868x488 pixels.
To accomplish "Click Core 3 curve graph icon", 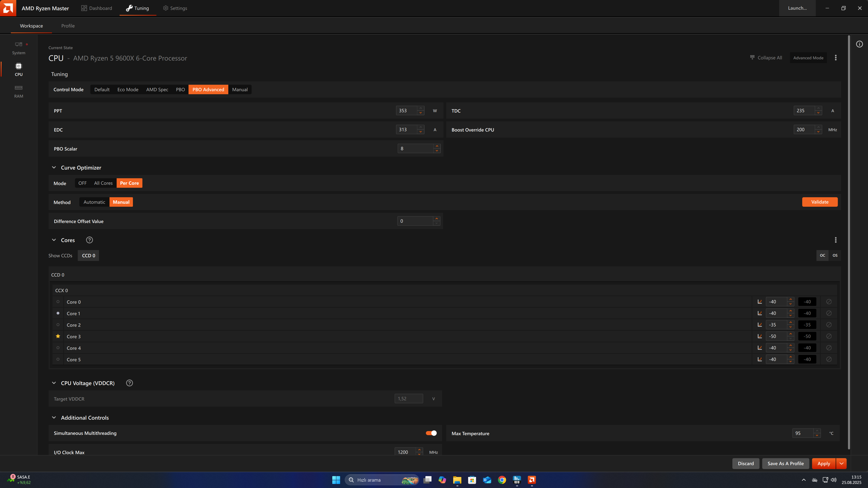I will click(x=760, y=336).
